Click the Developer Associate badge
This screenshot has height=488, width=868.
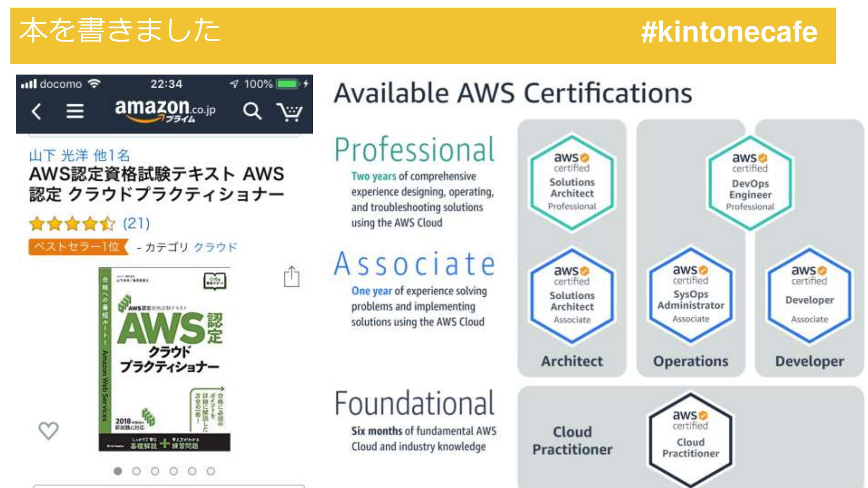point(809,295)
